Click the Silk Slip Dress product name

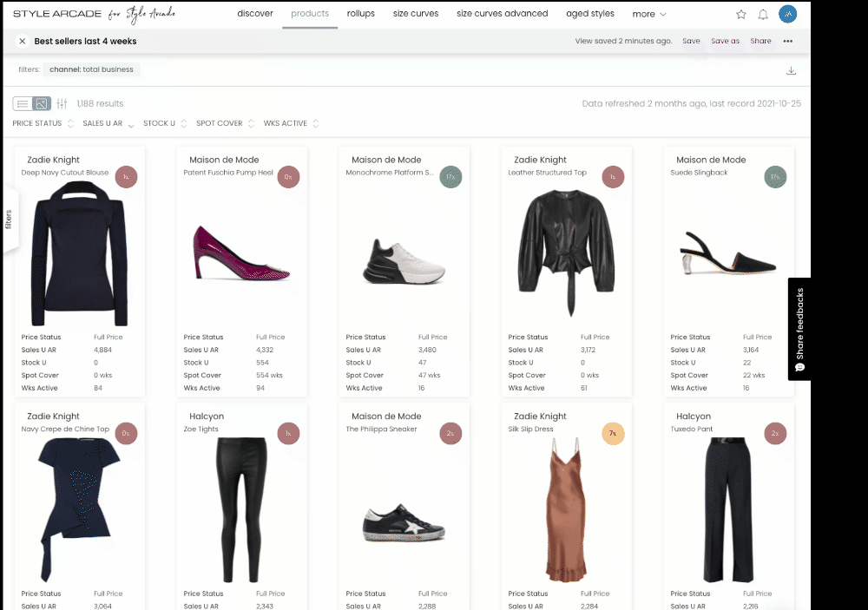point(531,429)
